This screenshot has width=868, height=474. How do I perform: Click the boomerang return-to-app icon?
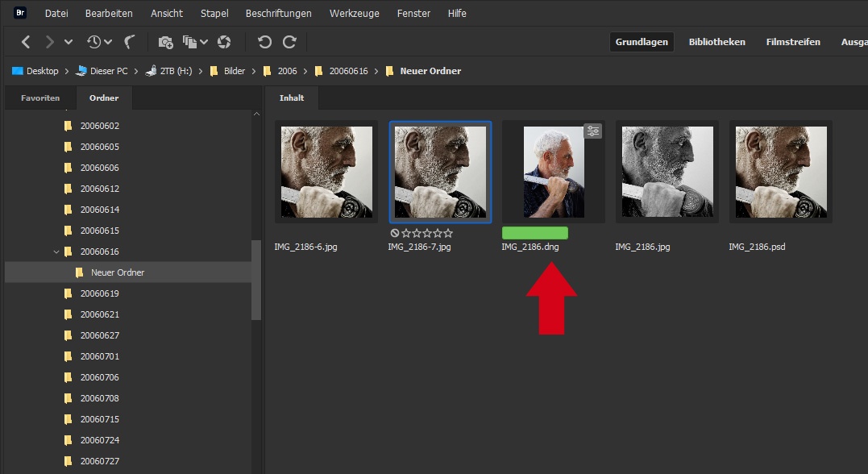coord(130,42)
